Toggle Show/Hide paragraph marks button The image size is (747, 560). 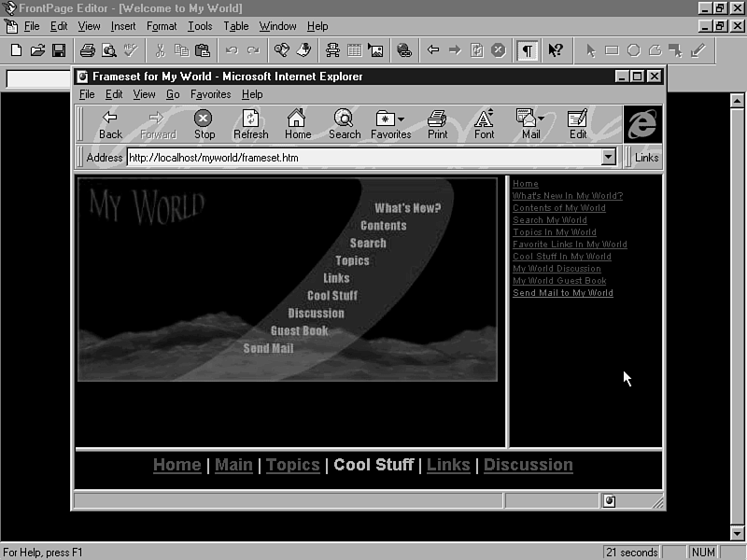(x=528, y=50)
